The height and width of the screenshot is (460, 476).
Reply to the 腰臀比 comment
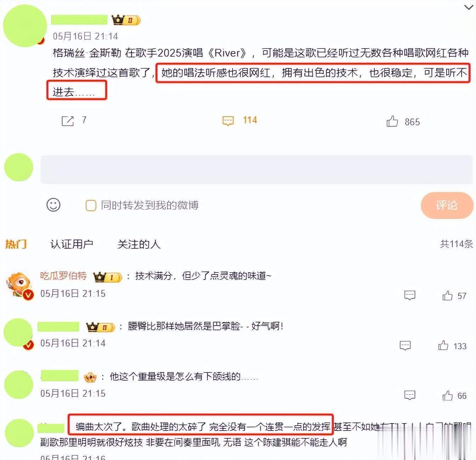click(405, 346)
